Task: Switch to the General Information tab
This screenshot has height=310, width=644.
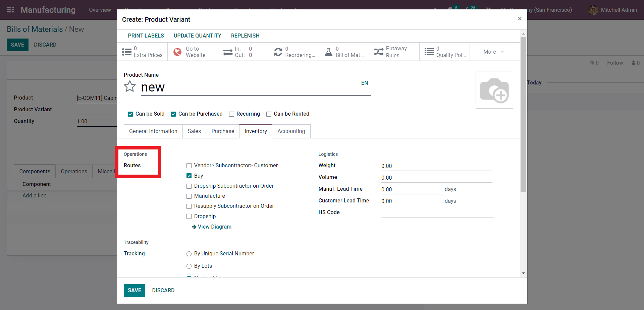Action: [153, 131]
